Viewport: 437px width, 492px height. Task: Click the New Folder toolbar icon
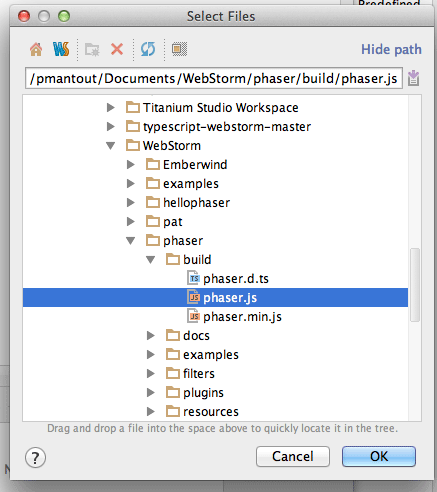[x=92, y=50]
